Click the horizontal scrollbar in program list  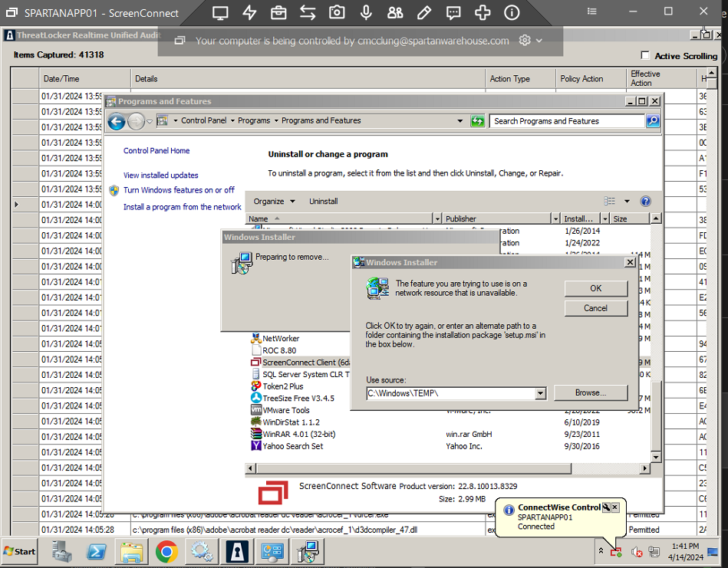coord(413,468)
